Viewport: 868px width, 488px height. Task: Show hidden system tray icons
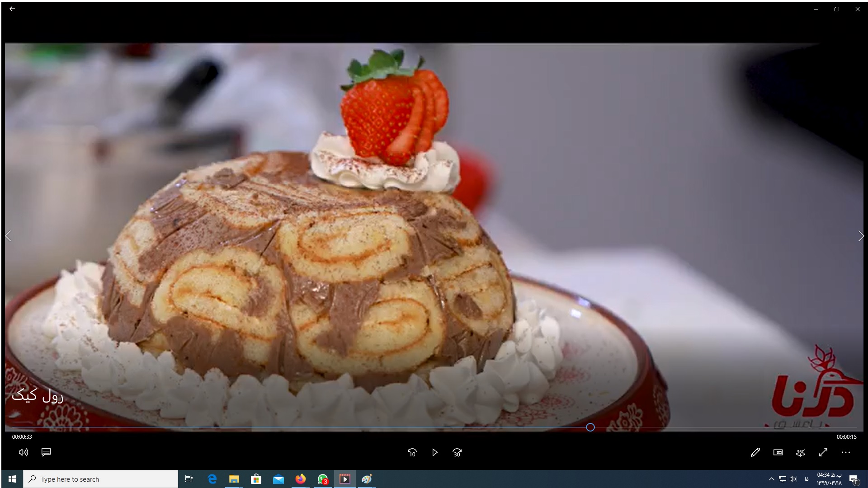coord(771,479)
